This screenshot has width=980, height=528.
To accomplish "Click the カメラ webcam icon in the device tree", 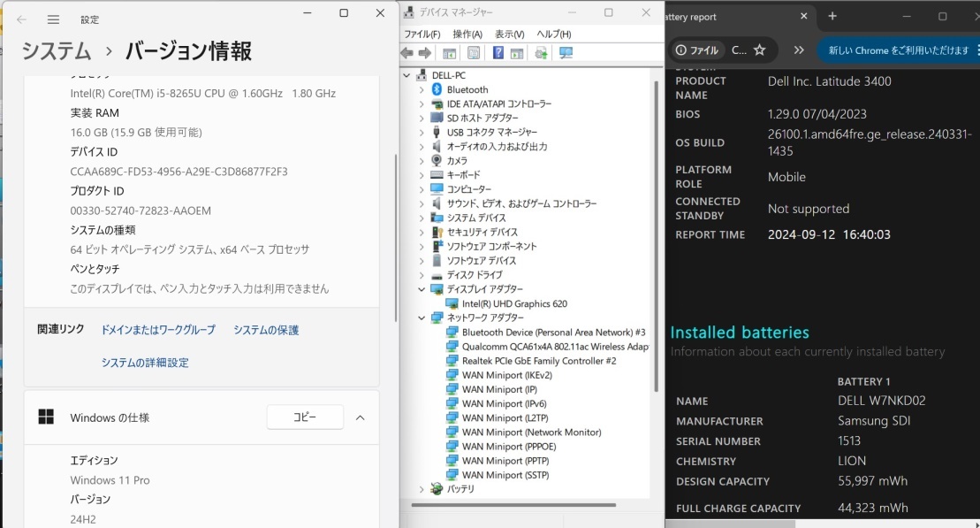I will [437, 161].
